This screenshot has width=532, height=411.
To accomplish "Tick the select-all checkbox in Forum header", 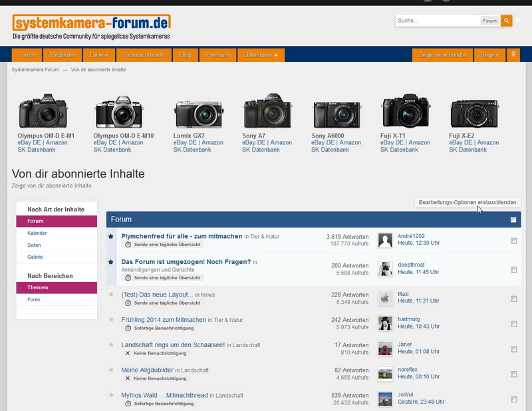I will [513, 219].
